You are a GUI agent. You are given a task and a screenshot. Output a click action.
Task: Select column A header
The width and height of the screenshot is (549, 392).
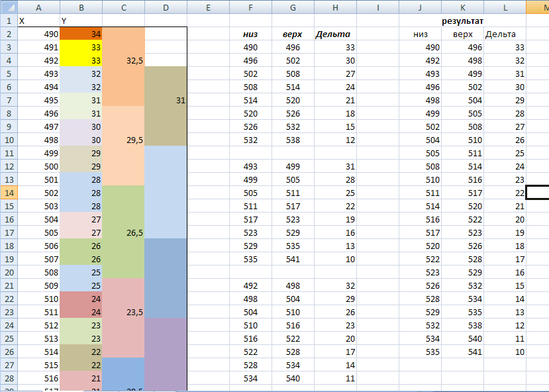(x=38, y=7)
